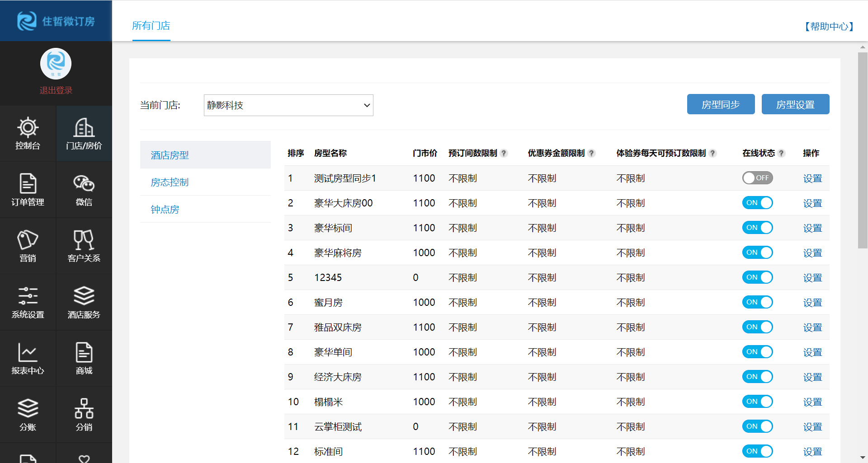The width and height of the screenshot is (868, 463).
Task: Open the 分账 sidebar icon
Action: pos(28,415)
